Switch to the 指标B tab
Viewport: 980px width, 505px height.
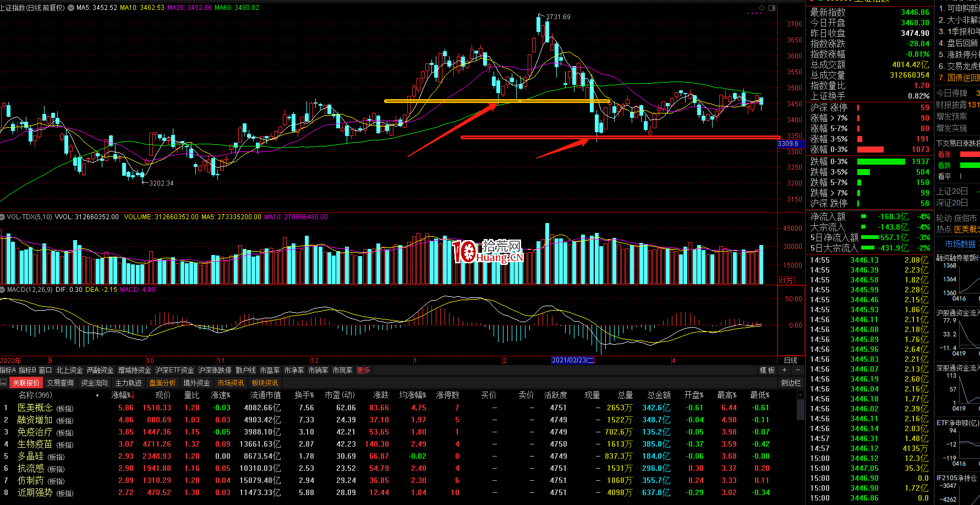click(x=28, y=370)
